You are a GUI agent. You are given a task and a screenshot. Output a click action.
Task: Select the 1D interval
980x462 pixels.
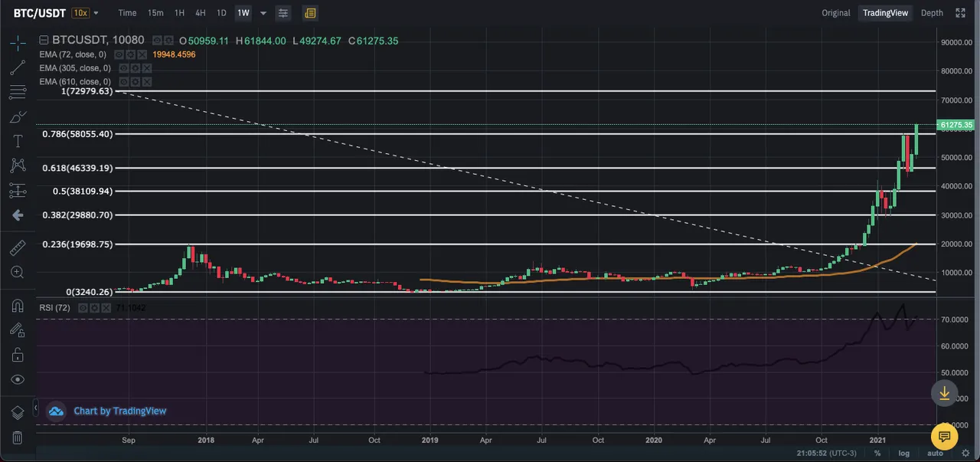pos(221,13)
